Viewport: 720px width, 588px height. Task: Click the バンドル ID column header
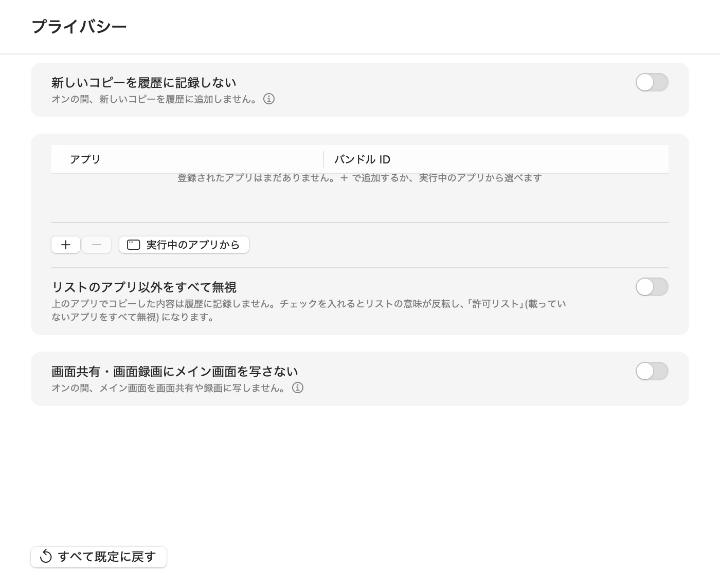click(496, 159)
